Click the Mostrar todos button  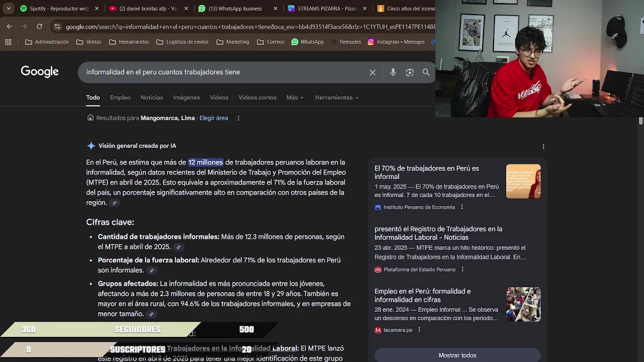tap(457, 355)
